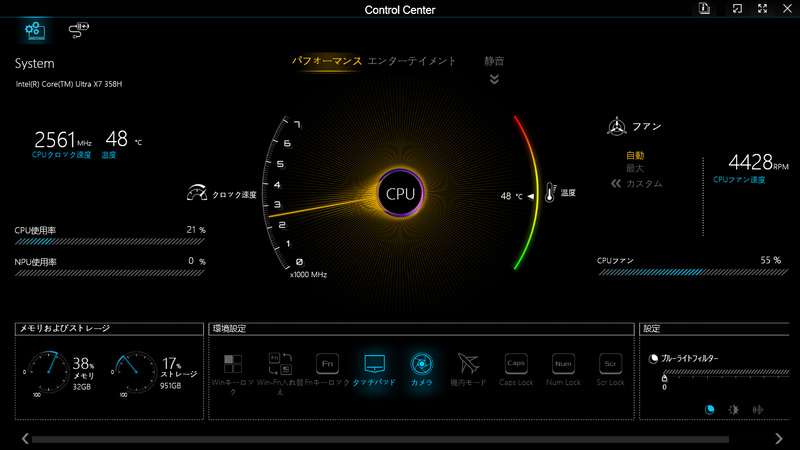
Task: Click the Intel Core Ultra X7 358H text
Action: point(69,84)
